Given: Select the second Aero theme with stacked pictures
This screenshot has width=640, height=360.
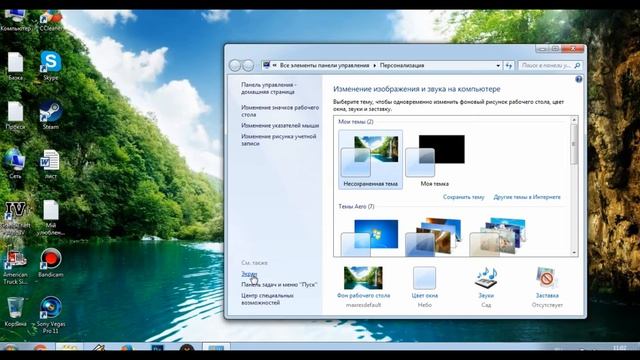Looking at the screenshot, I should click(433, 237).
